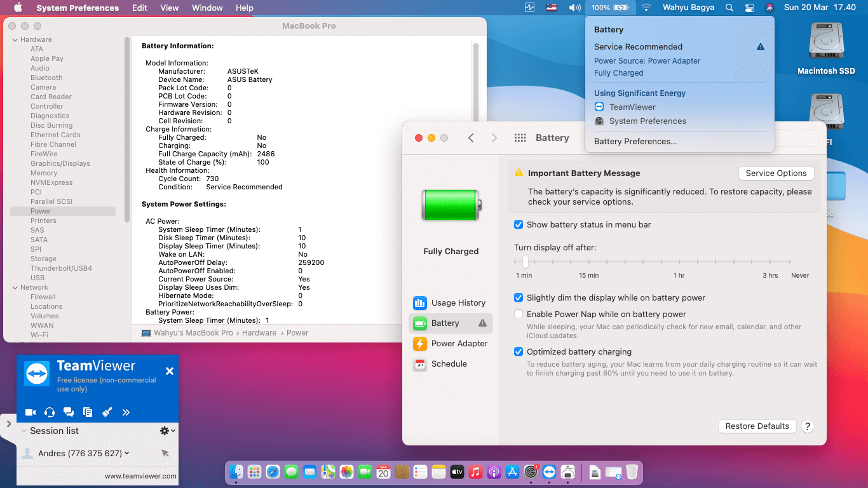Start video in TeamViewer panel
This screenshot has width=868, height=488.
[30, 412]
